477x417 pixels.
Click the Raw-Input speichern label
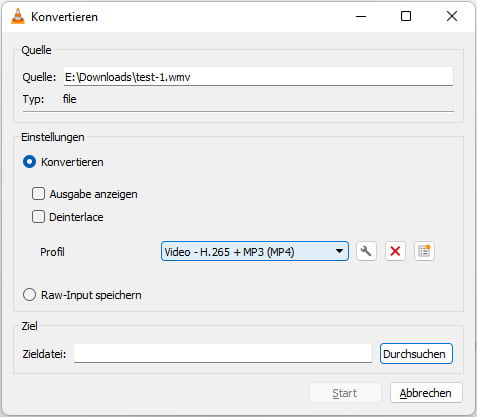[91, 295]
